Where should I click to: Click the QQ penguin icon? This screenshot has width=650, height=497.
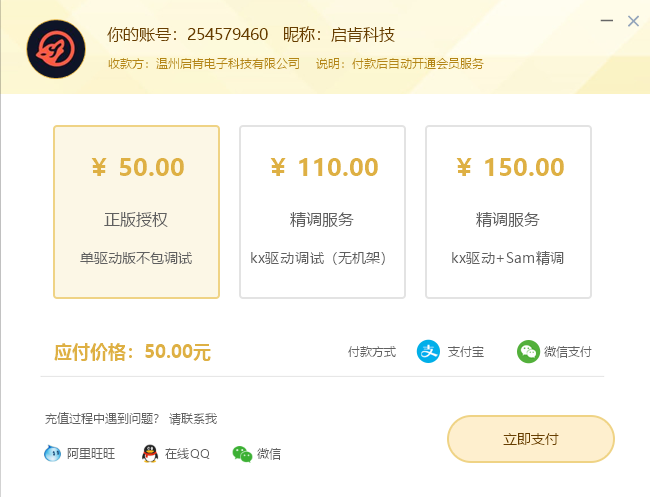click(150, 453)
